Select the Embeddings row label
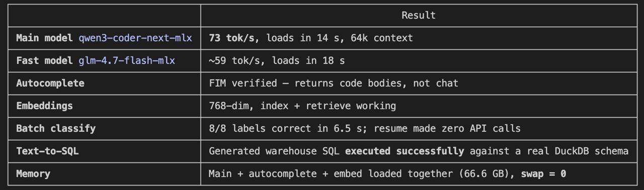This screenshot has height=190, width=644. [x=44, y=106]
